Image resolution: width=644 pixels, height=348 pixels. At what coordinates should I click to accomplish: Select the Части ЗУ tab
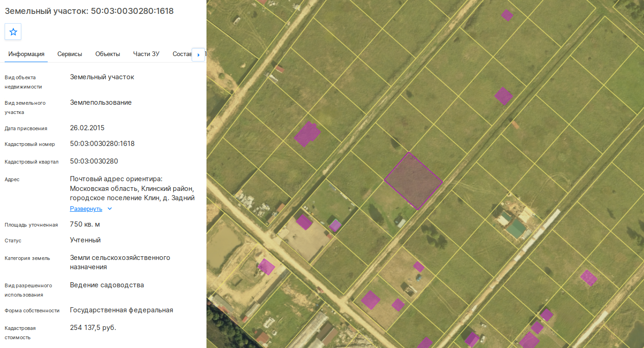[x=146, y=54]
